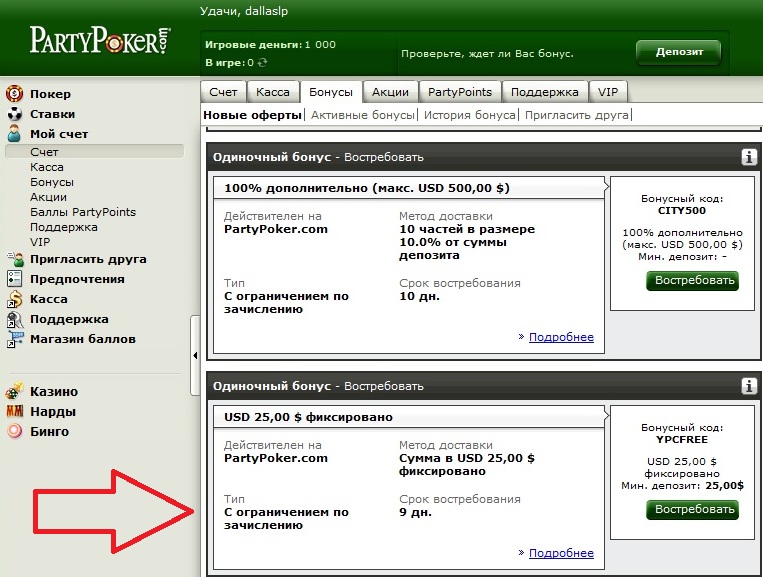Click the bonus code text YPCFREE
Viewport: 763px width, 577px height.
coord(682,439)
